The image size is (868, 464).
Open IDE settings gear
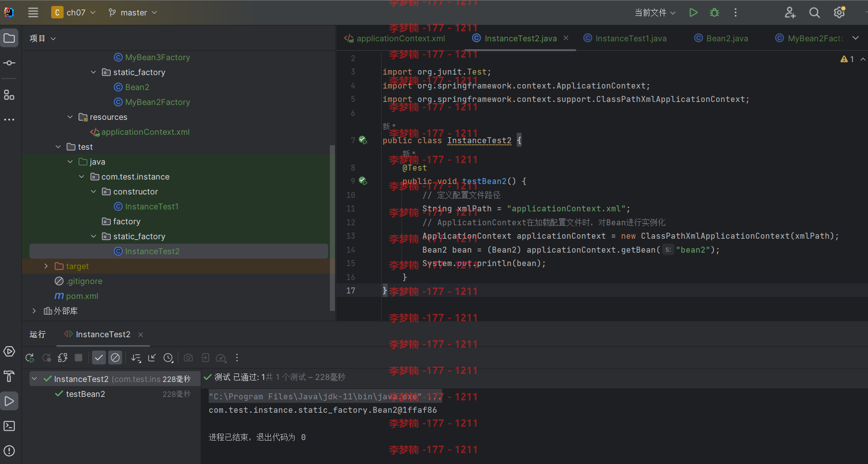(x=839, y=12)
